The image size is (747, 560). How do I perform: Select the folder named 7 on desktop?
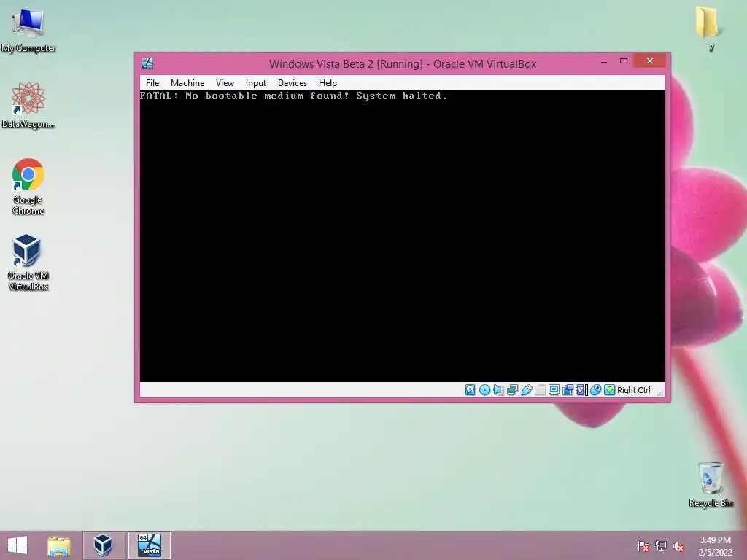coord(708,28)
